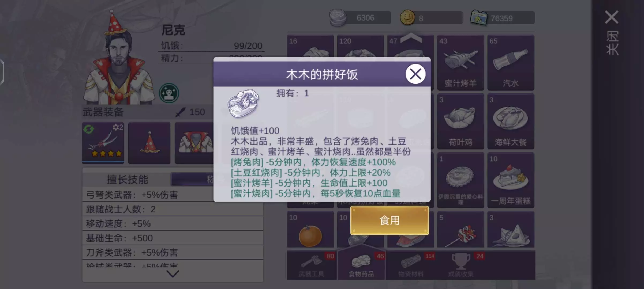This screenshot has height=289, width=644.
Task: Switch to the 武器工具 tab
Action: (312, 265)
